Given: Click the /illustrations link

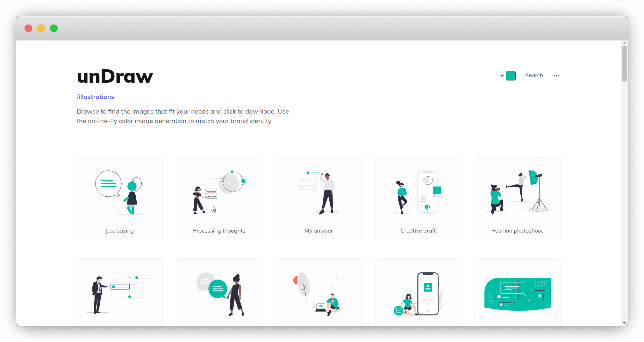Looking at the screenshot, I should coord(95,97).
